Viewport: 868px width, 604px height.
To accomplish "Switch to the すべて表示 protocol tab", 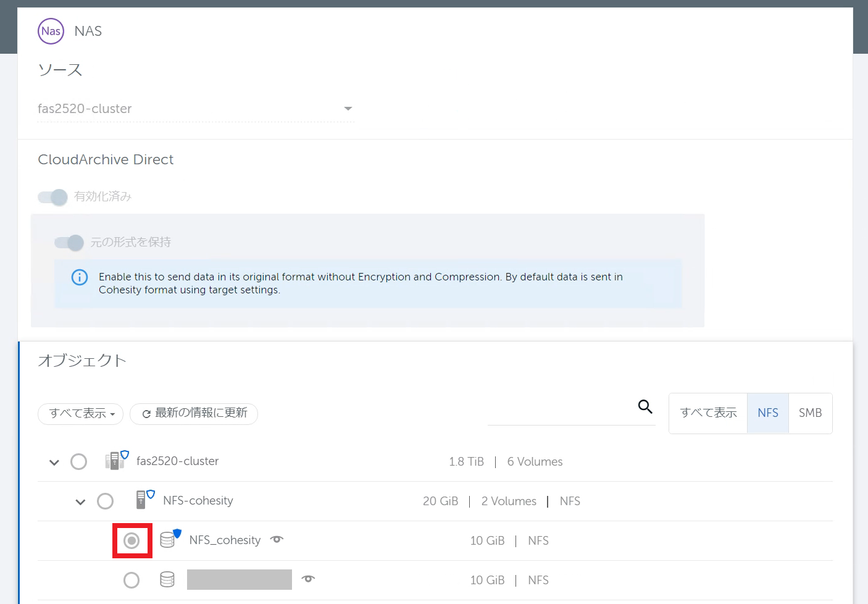I will tap(708, 413).
